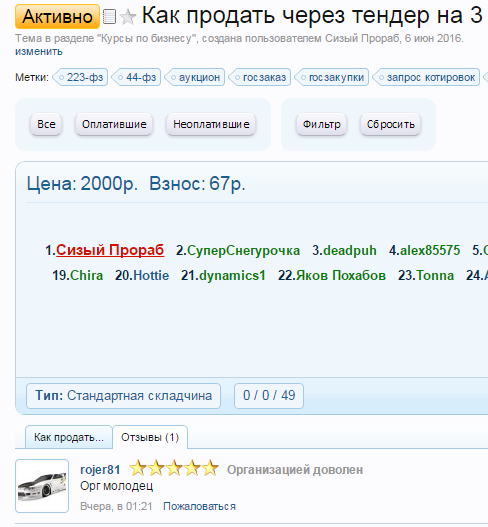
Task: Click the grey star favorite icon
Action: click(x=128, y=17)
